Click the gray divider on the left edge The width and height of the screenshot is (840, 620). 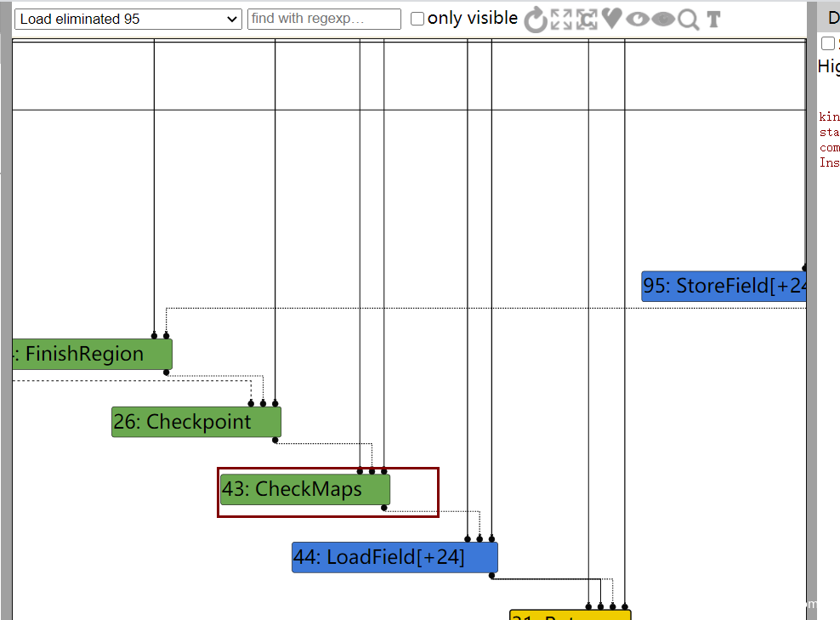[x=6, y=310]
